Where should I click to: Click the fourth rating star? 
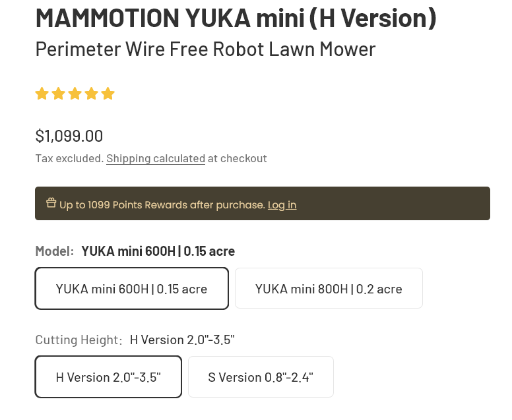point(92,94)
